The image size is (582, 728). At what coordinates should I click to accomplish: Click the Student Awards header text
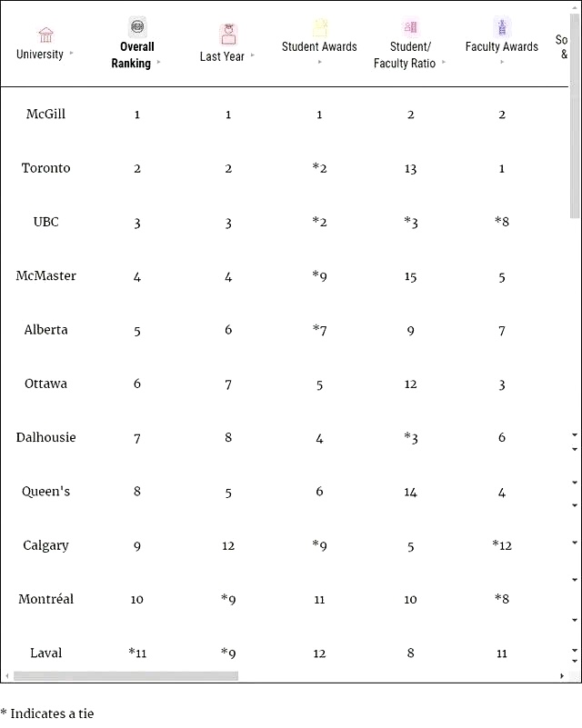point(319,46)
